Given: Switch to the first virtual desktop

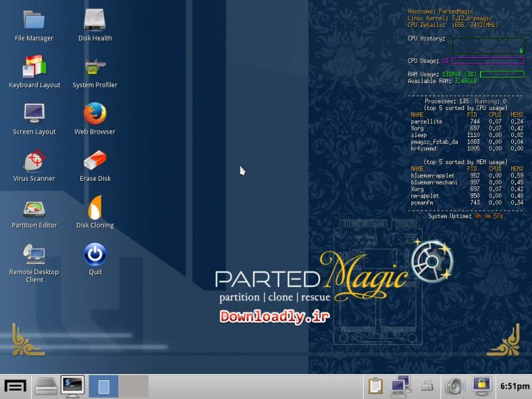Looking at the screenshot, I should pyautogui.click(x=103, y=386).
